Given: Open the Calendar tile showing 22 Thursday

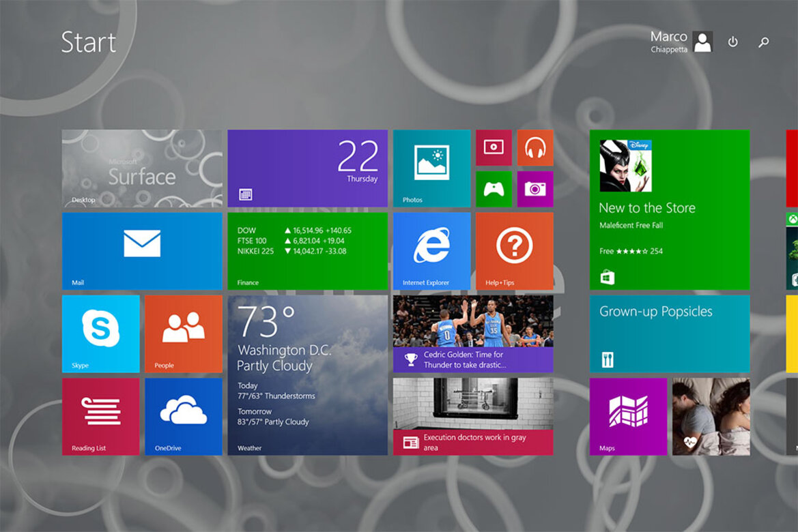Looking at the screenshot, I should (x=307, y=168).
